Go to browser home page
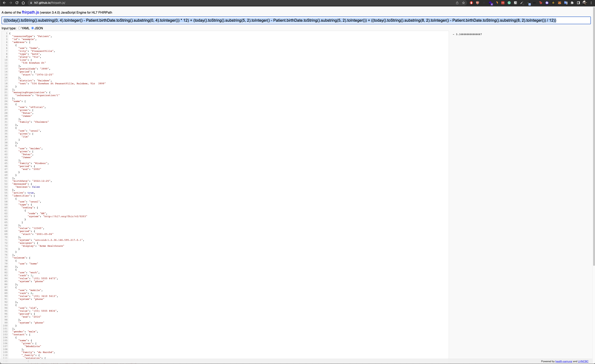Screen dimensions: 595x364 click(x=23, y=3)
